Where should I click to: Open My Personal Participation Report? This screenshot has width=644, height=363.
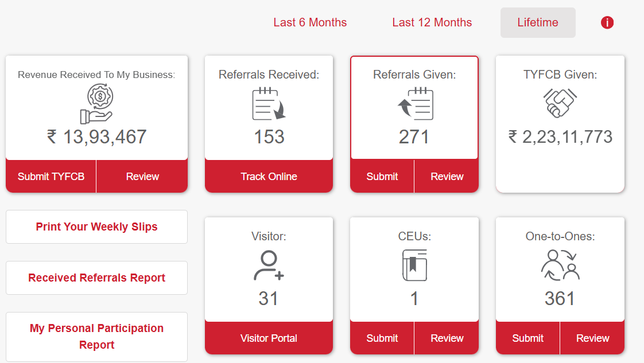pos(96,337)
